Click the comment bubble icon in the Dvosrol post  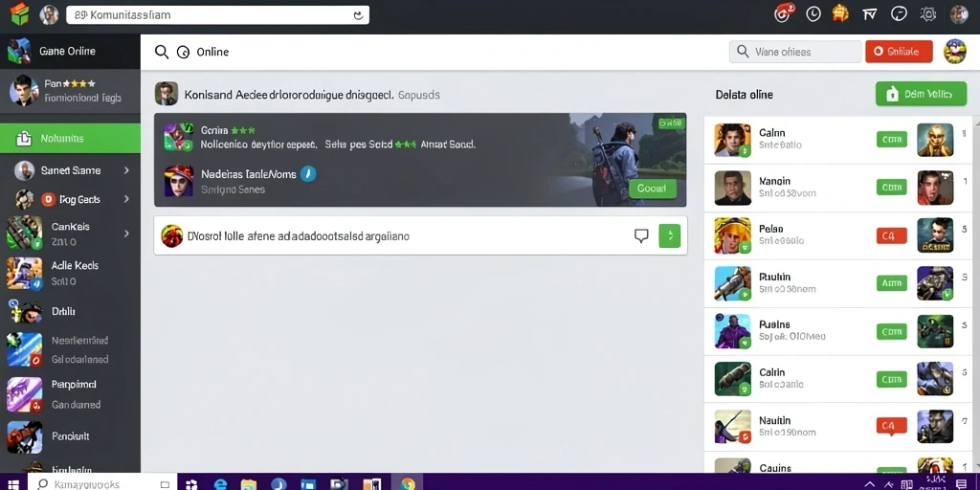pyautogui.click(x=641, y=235)
